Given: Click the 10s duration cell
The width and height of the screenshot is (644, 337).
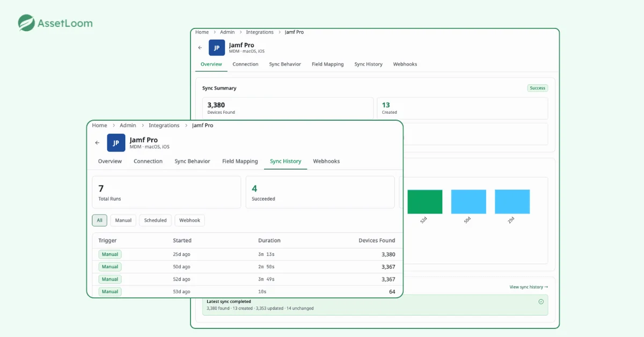Looking at the screenshot, I should click(x=262, y=291).
